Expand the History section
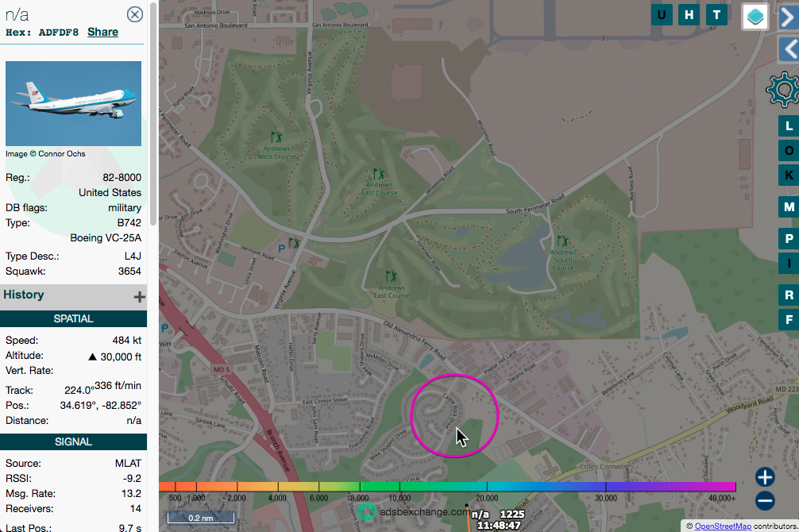 click(139, 297)
